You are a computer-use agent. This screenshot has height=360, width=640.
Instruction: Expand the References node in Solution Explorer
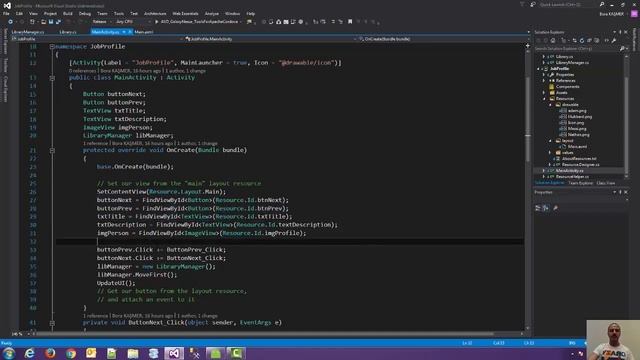pyautogui.click(x=543, y=81)
